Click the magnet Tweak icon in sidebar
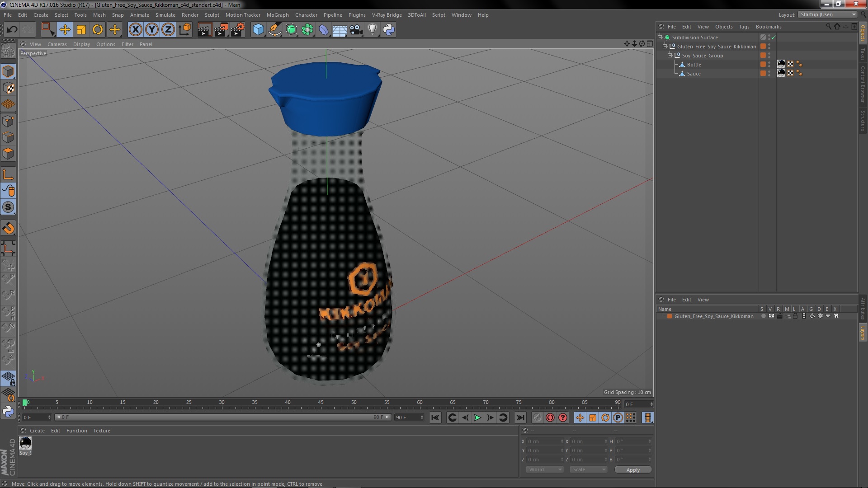This screenshot has width=868, height=488. coord(8,228)
